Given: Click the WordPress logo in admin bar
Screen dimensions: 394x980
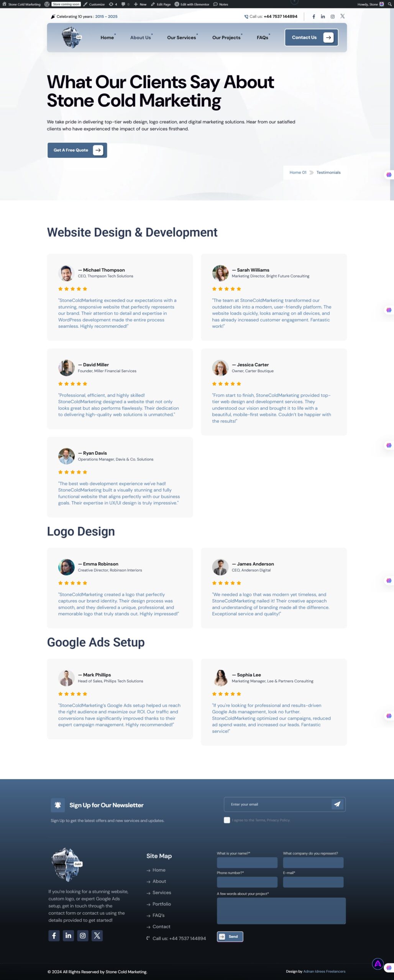Looking at the screenshot, I should pyautogui.click(x=47, y=4).
